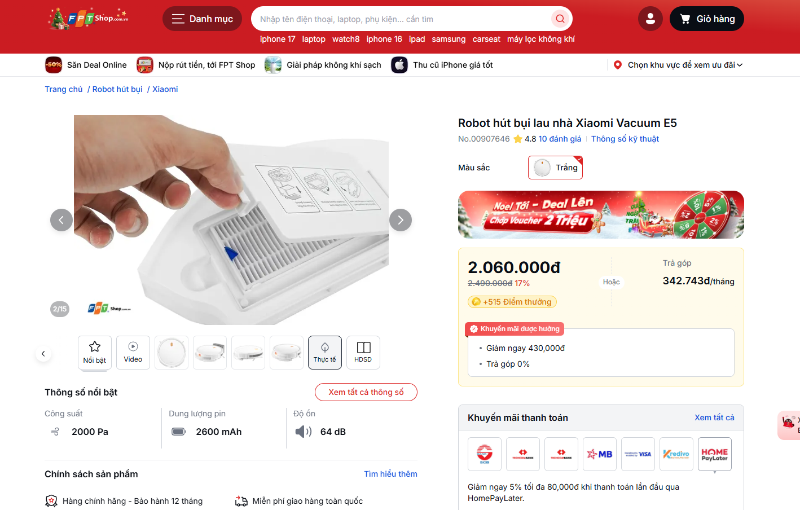Show next product image arrow
Image resolution: width=800 pixels, height=510 pixels.
401,220
